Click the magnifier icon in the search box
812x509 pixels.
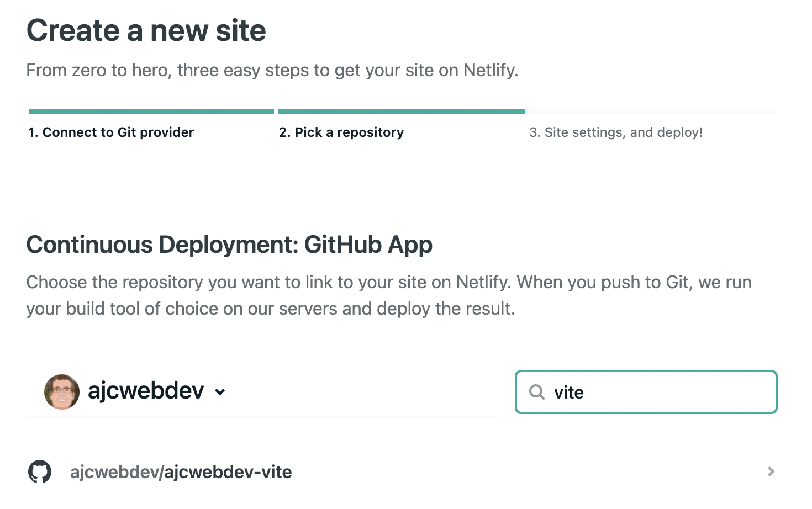click(x=537, y=392)
